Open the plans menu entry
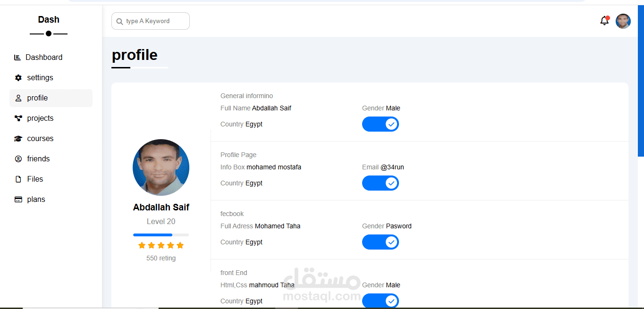The image size is (644, 309). 35,199
